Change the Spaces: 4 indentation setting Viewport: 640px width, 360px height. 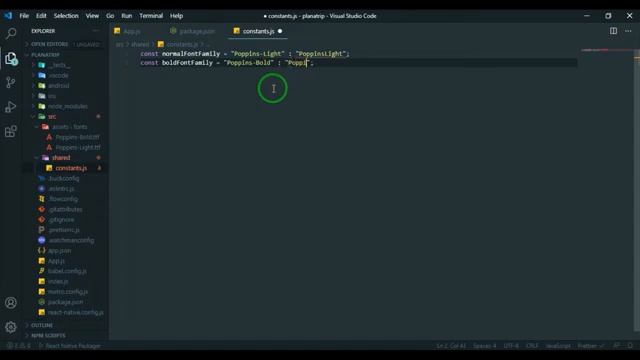(484, 346)
